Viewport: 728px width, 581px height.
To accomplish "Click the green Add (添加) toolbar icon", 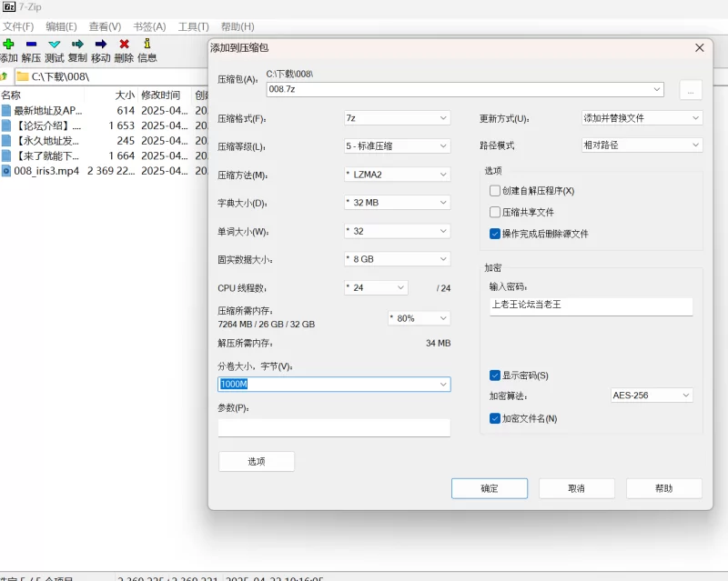I will (8, 44).
